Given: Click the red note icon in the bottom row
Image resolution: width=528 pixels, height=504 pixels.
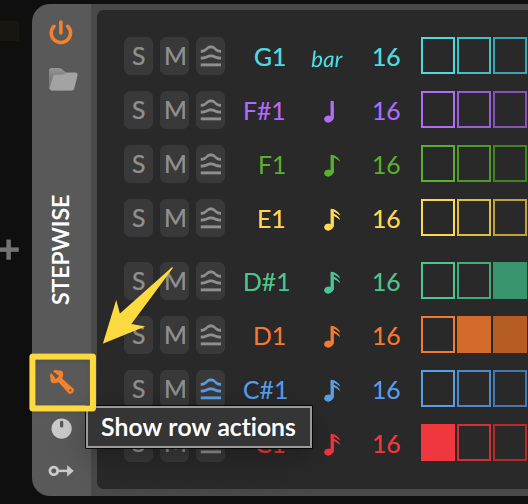Looking at the screenshot, I should [332, 444].
